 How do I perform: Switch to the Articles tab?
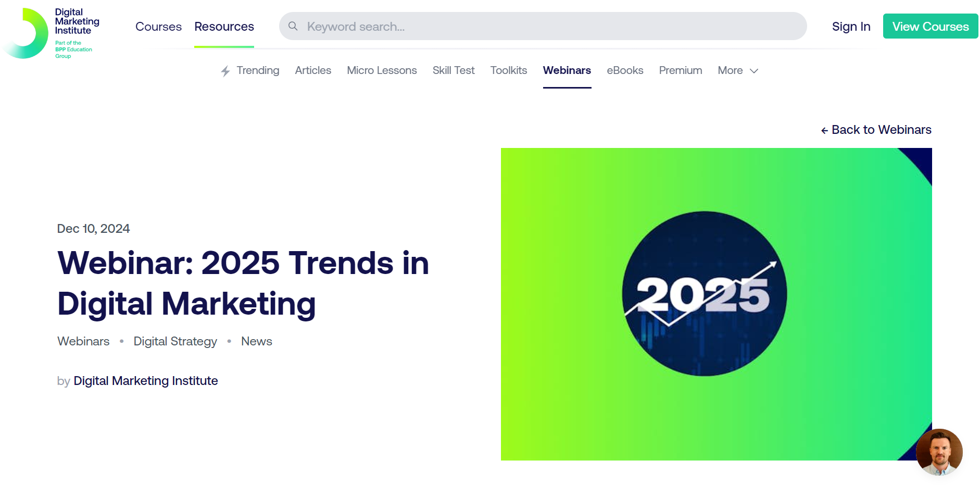point(313,70)
